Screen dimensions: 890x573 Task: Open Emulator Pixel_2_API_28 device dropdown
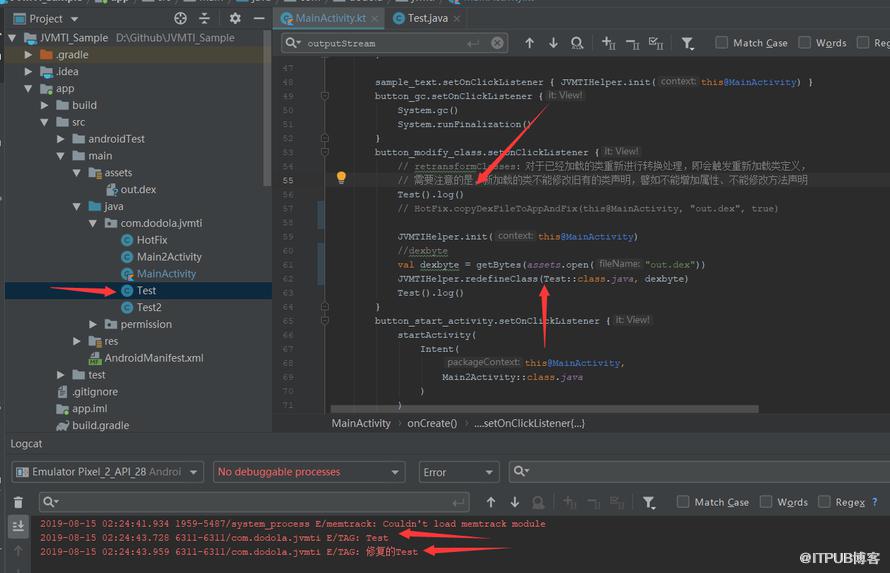tap(107, 472)
